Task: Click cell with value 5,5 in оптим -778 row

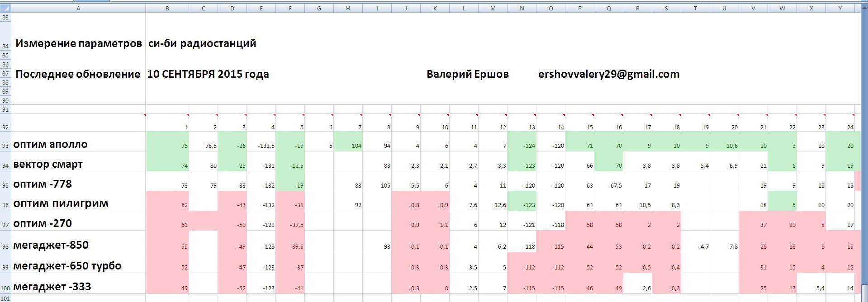Action: coord(406,181)
